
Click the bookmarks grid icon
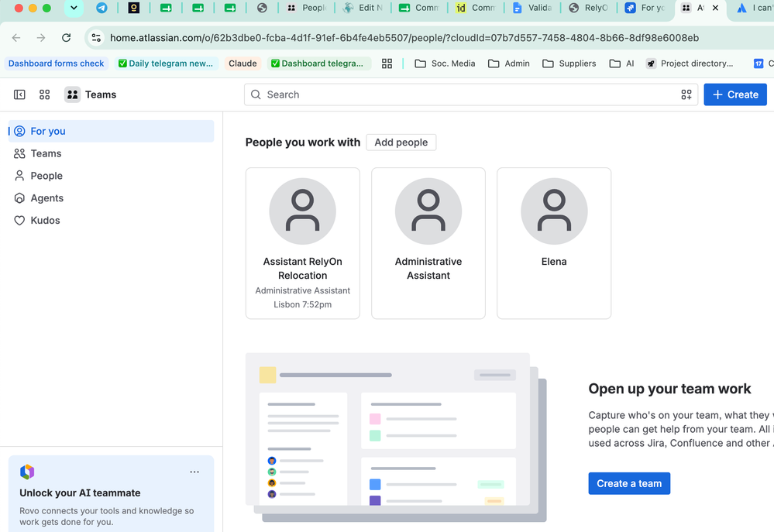point(387,63)
